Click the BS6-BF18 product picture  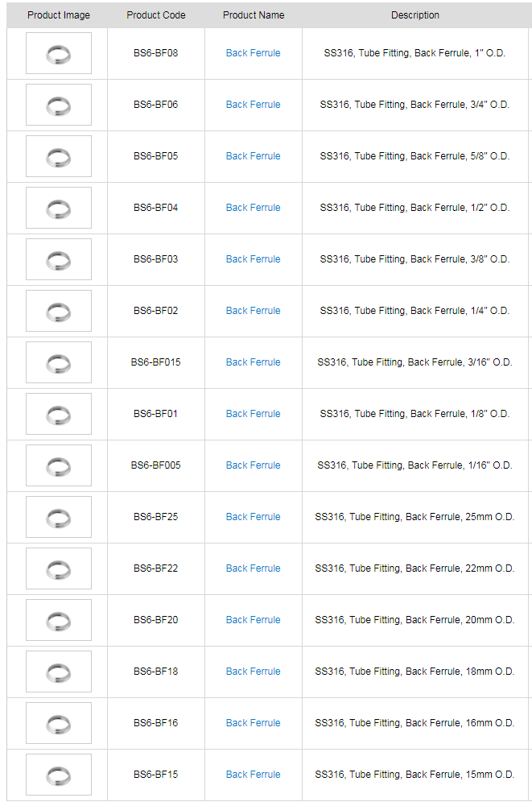tap(58, 672)
